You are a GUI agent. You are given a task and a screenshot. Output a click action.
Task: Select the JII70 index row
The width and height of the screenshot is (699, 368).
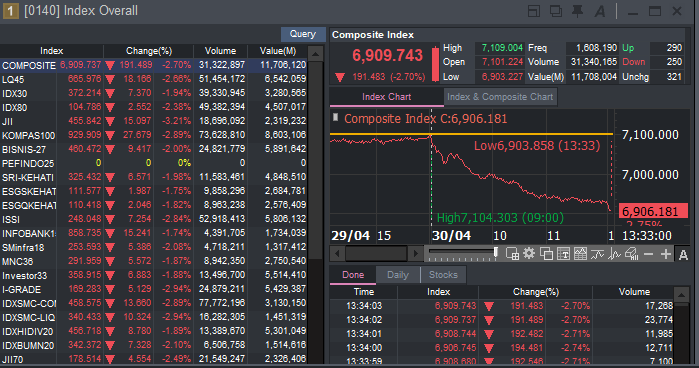(x=154, y=359)
